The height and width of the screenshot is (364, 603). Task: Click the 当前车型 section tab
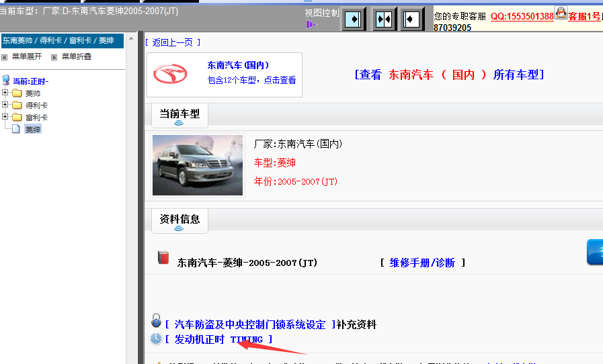(179, 115)
